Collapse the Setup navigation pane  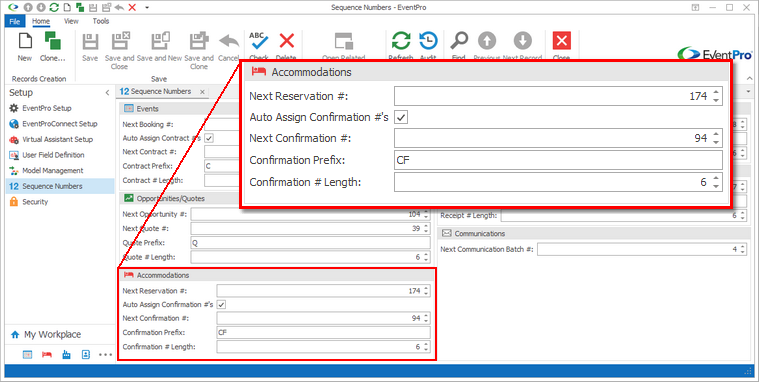(x=107, y=92)
